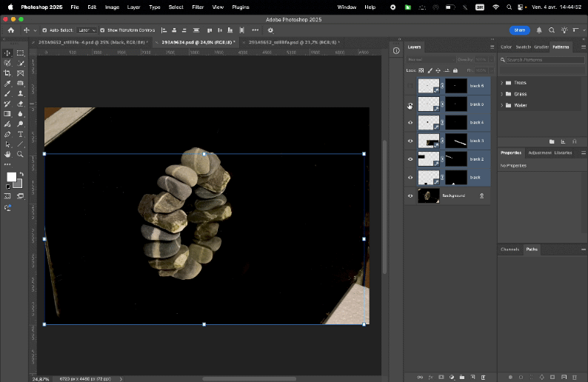This screenshot has width=588, height=382.
Task: Hide the black 4 layer
Action: 410,123
